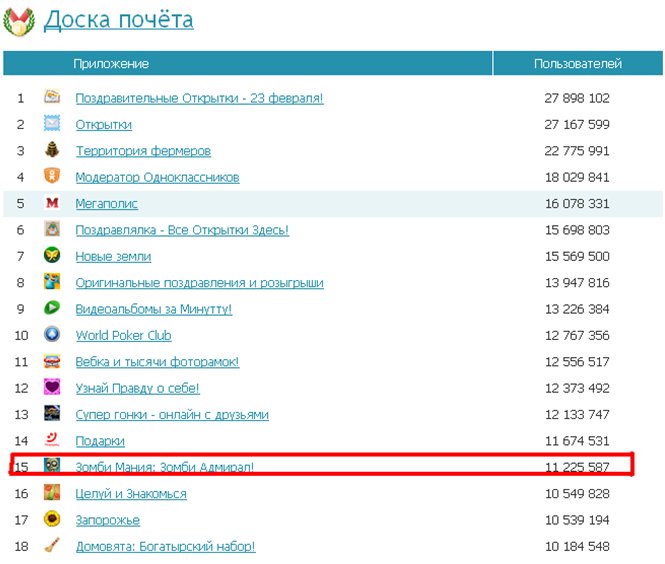This screenshot has height=564, width=665.
Task: Select user count 13 947 816
Action: pyautogui.click(x=577, y=283)
